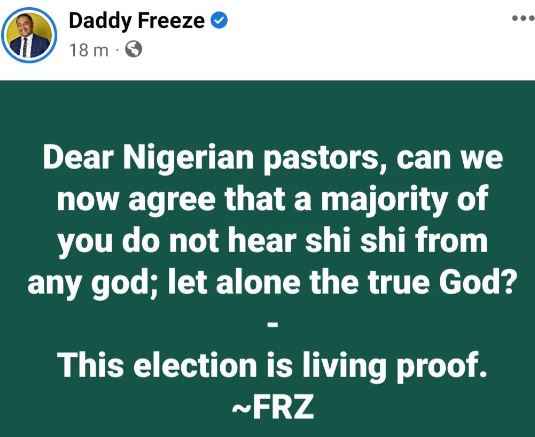Click the word agree in the post
Screen dimensions: 535x437
(x=172, y=202)
